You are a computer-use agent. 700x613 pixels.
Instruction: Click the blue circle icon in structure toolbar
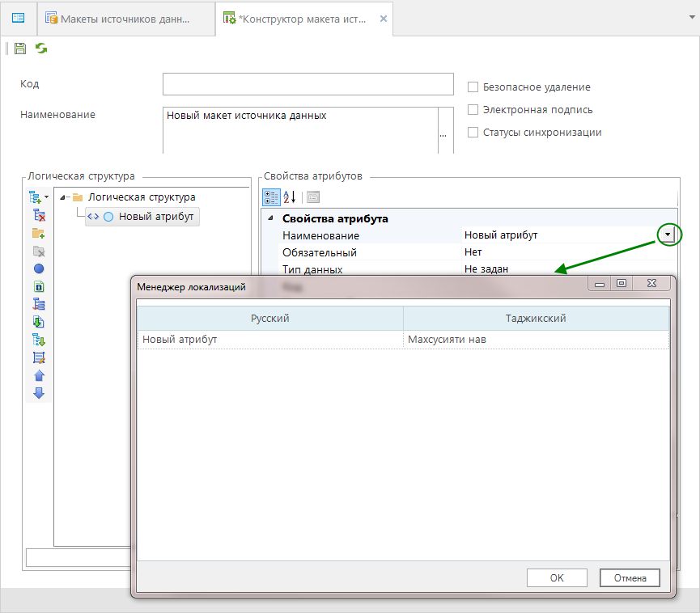[38, 268]
